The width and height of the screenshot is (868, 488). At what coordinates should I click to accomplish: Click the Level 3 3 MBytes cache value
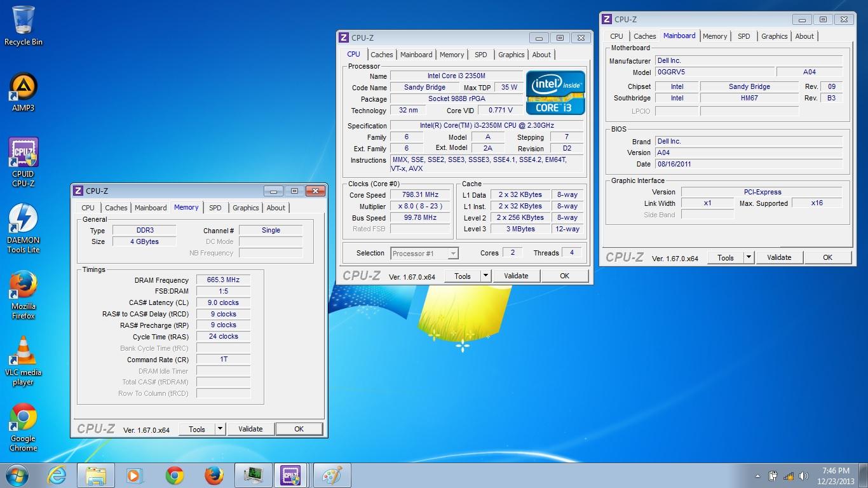click(x=520, y=229)
